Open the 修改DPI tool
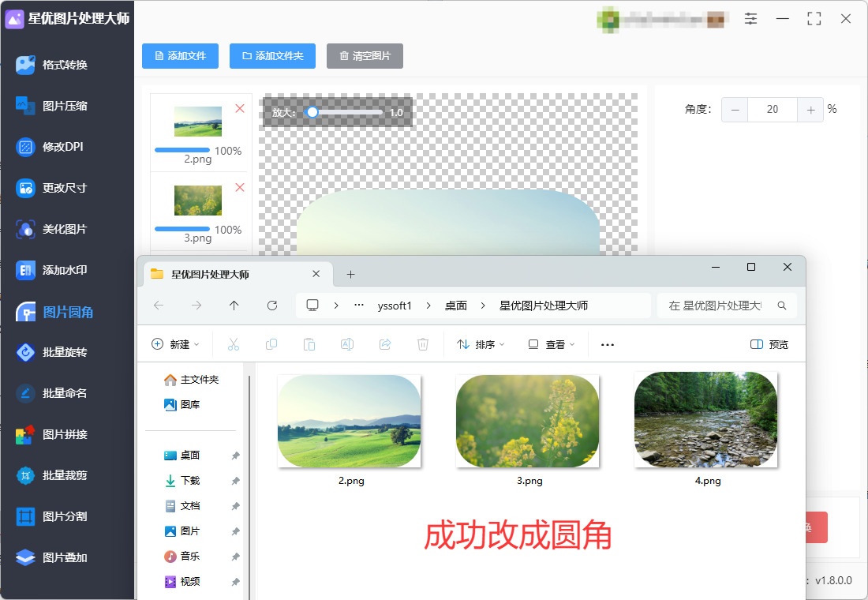This screenshot has height=600, width=868. click(50, 147)
